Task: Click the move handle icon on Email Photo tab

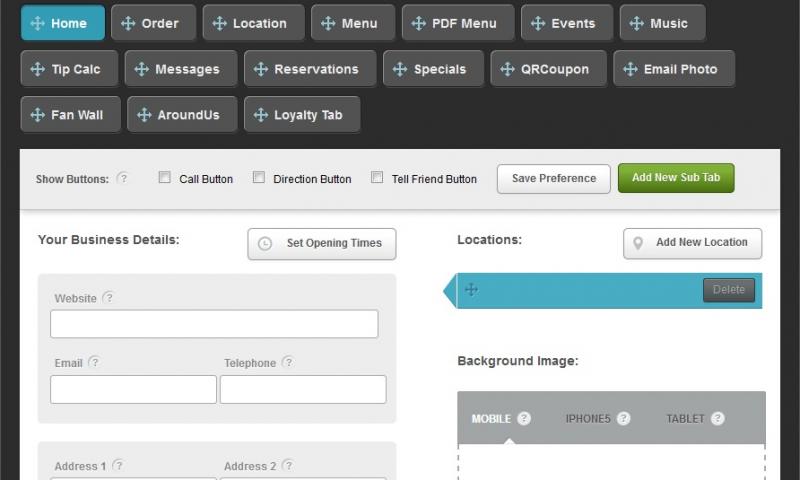Action: click(x=630, y=69)
